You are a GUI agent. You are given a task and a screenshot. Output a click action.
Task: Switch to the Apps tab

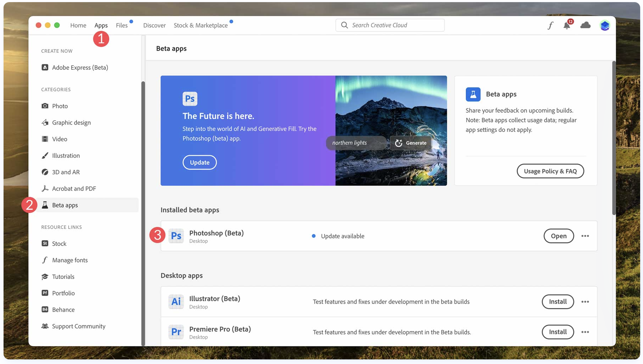101,25
